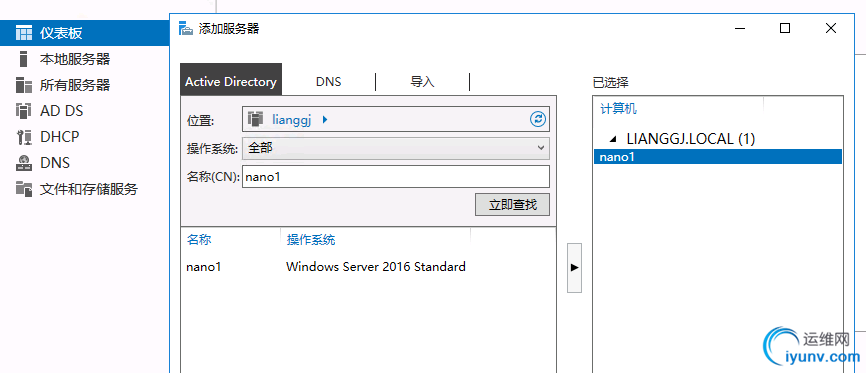Switch to the 导入 tab
The width and height of the screenshot is (866, 373).
point(423,82)
